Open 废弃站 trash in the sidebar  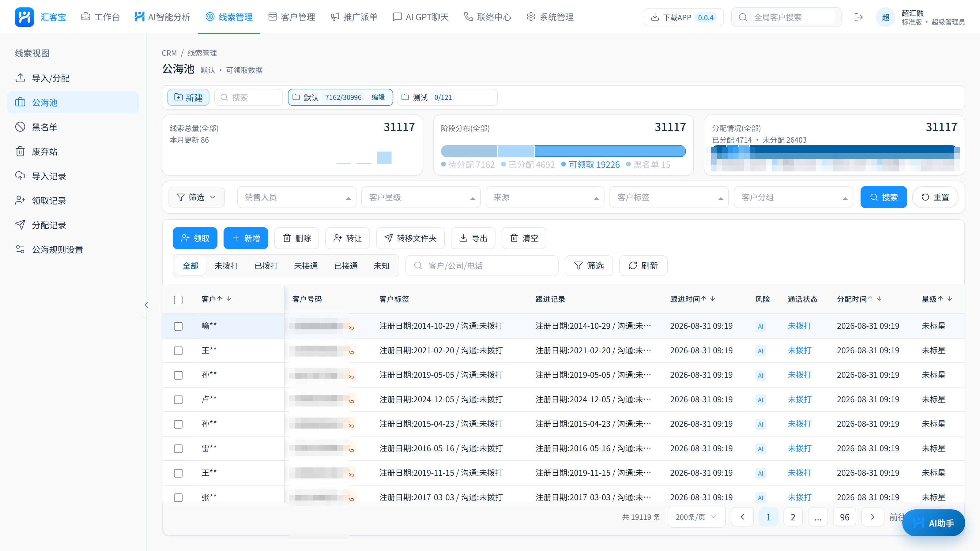pyautogui.click(x=73, y=151)
